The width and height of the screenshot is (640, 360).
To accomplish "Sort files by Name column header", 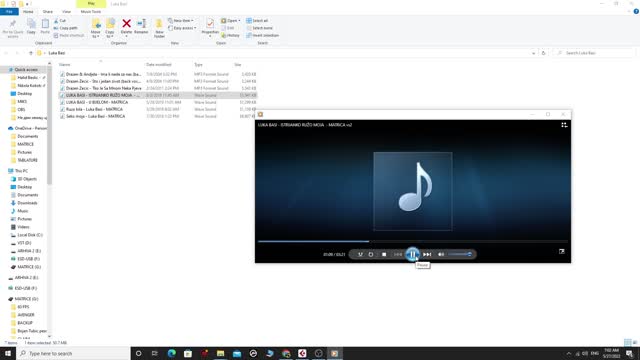I will tap(64, 64).
